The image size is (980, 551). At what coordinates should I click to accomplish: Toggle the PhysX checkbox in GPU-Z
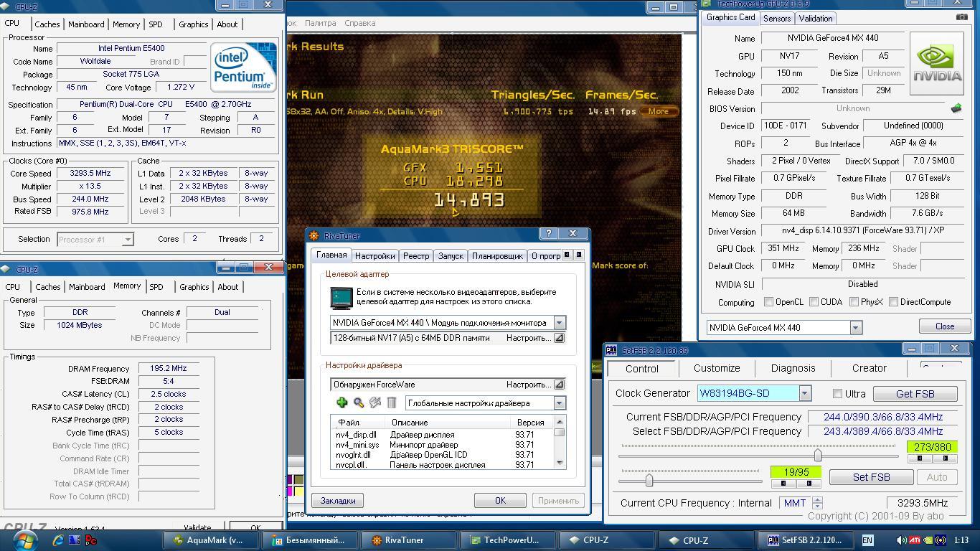tap(854, 302)
